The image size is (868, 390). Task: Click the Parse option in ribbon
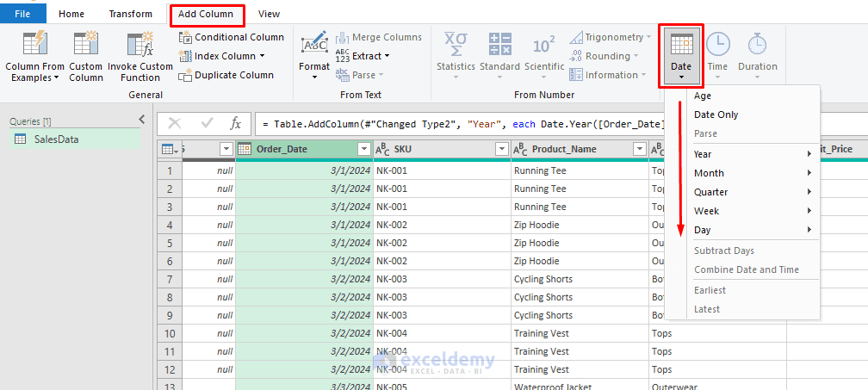360,75
